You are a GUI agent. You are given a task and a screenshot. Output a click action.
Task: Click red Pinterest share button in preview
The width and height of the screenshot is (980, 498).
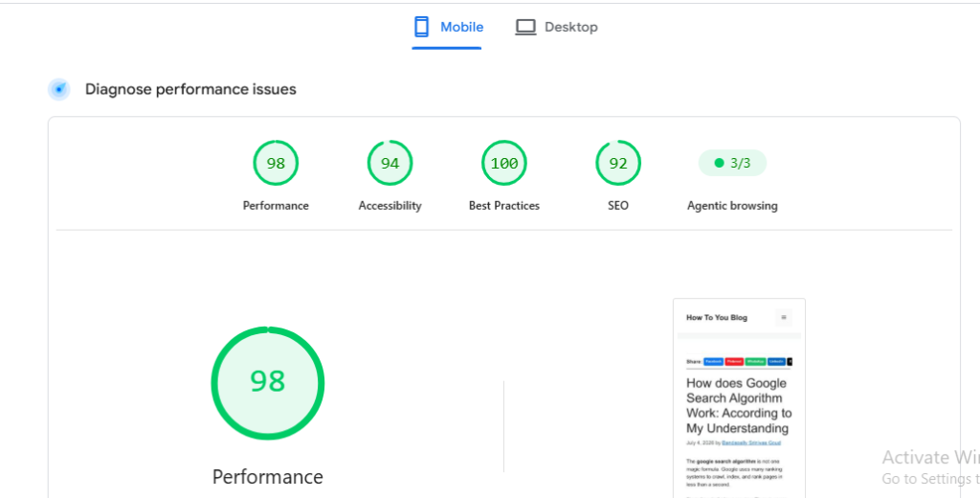tap(734, 362)
